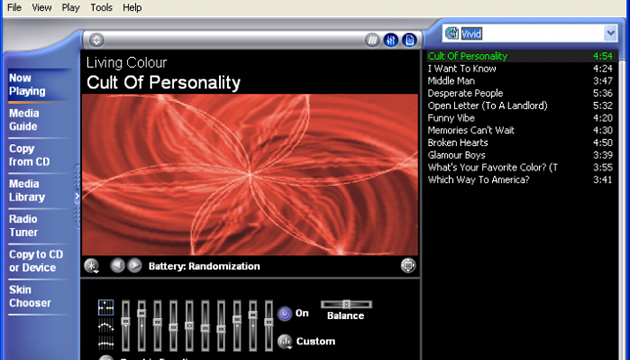Open the Tools menu
Screen dimensions: 630x360
point(101,7)
